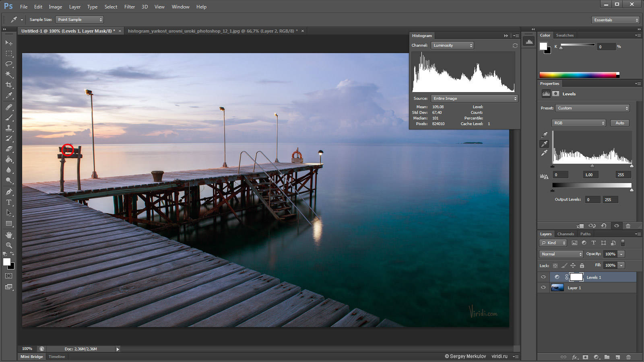Toggle pixel layer filter in Layers
The height and width of the screenshot is (362, 644).
tap(574, 243)
